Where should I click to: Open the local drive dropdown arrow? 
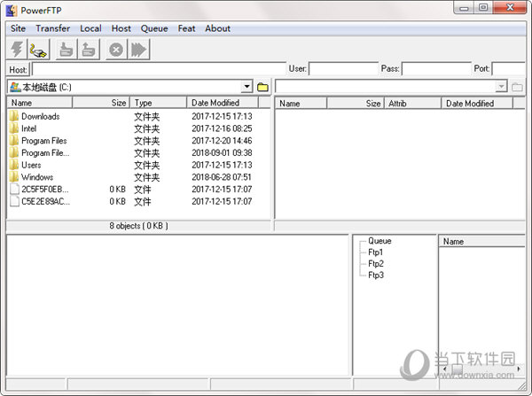[247, 87]
